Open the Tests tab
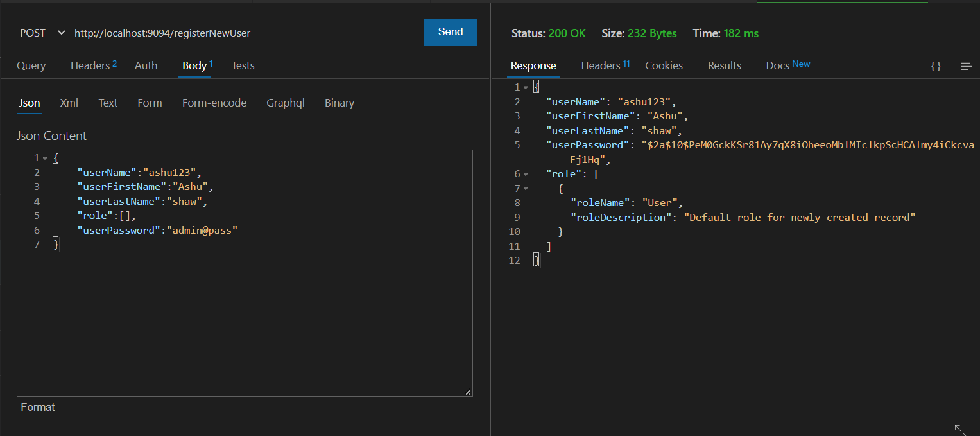 [243, 65]
